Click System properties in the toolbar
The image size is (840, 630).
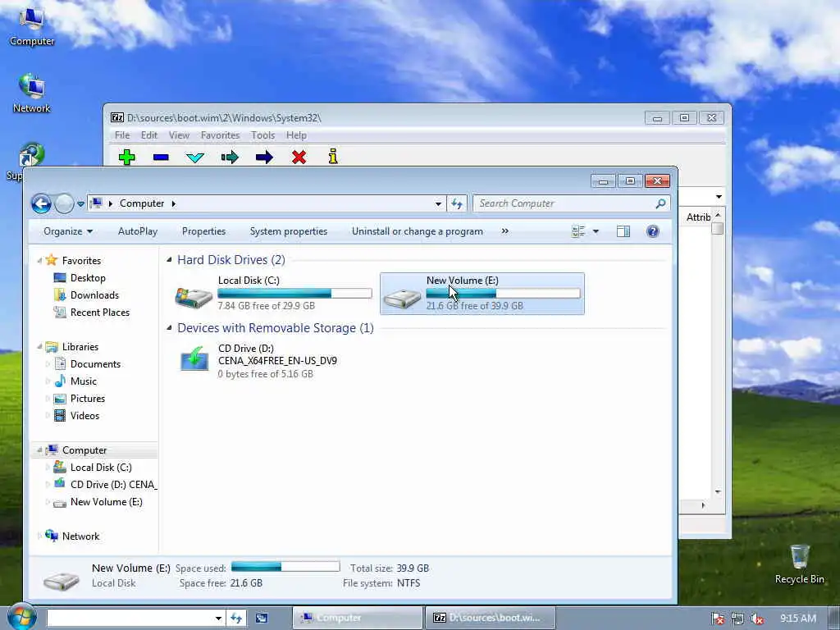tap(289, 231)
